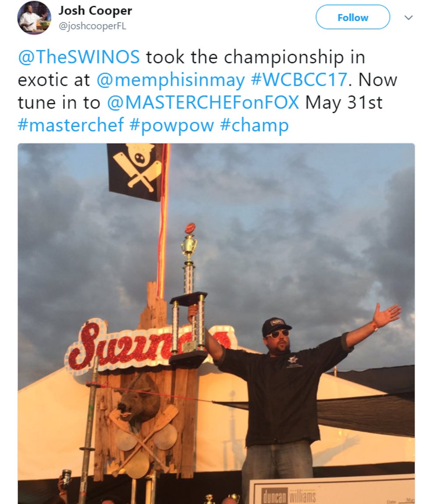Open the @MASTERCHEFonFOX mention
The height and width of the screenshot is (504, 429).
click(203, 103)
